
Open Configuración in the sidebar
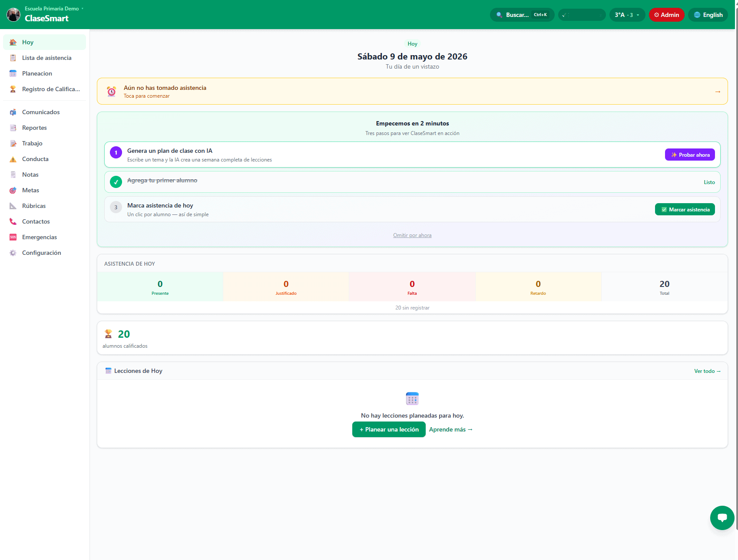click(44, 253)
